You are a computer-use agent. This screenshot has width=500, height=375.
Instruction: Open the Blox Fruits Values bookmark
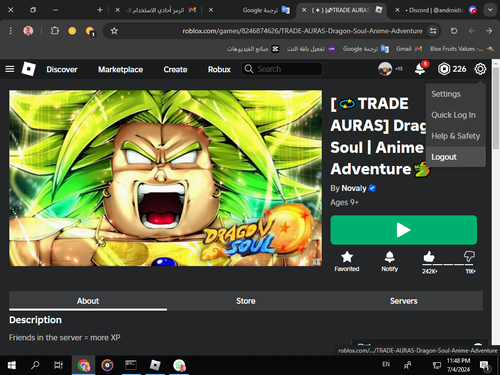tap(462, 49)
